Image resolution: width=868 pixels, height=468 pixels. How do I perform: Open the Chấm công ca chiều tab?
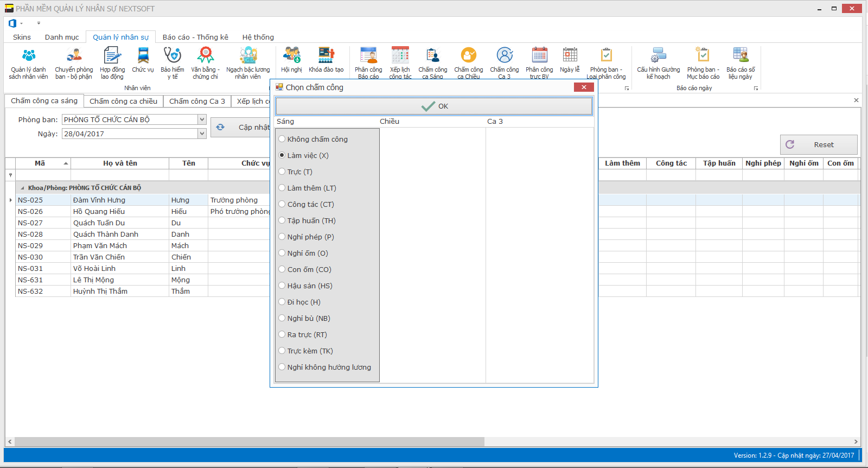[x=123, y=102]
